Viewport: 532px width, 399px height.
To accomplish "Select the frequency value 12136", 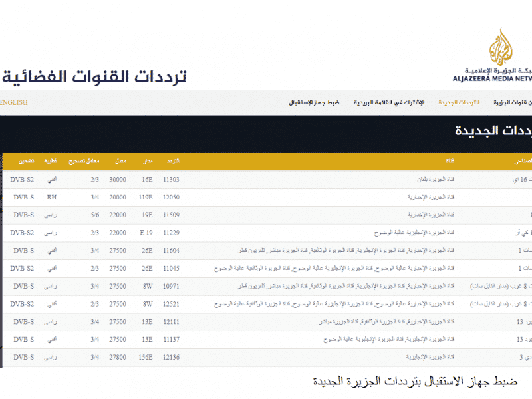I will tap(171, 357).
